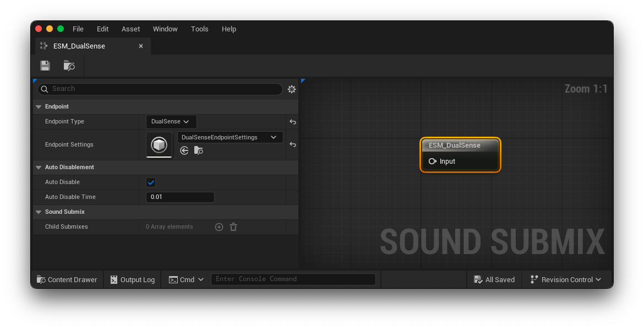The height and width of the screenshot is (329, 644).
Task: Reset Endpoint Type to default
Action: click(292, 122)
